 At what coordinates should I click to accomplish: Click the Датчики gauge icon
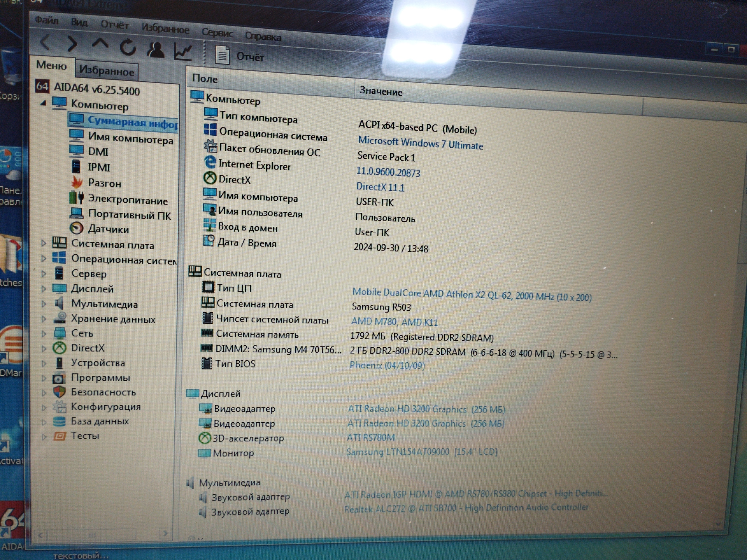pos(76,228)
